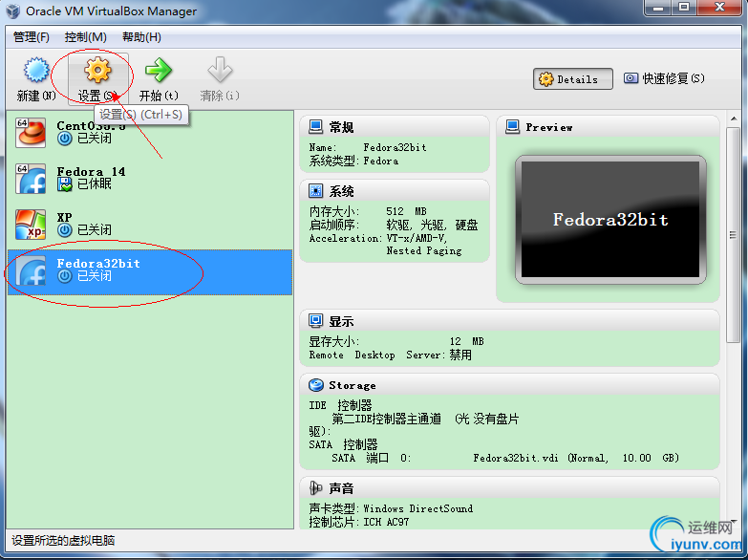Click the 12 MB video memory value
The image size is (748, 560).
click(466, 342)
